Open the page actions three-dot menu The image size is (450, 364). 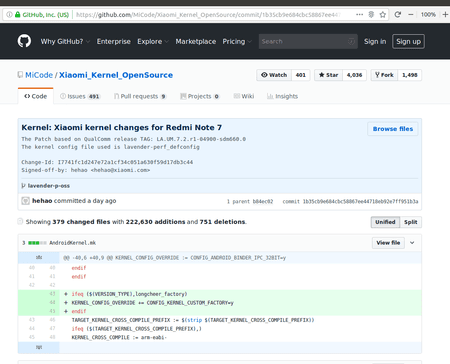point(360,15)
